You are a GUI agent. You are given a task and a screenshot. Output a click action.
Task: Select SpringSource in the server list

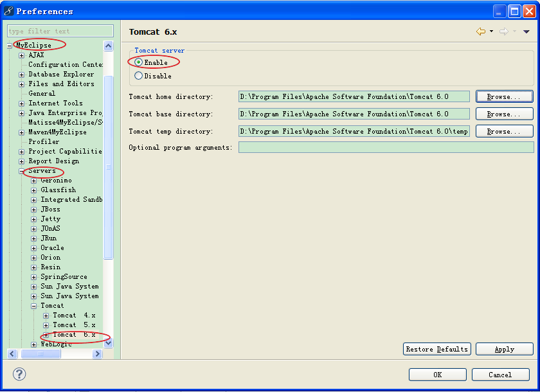64,276
